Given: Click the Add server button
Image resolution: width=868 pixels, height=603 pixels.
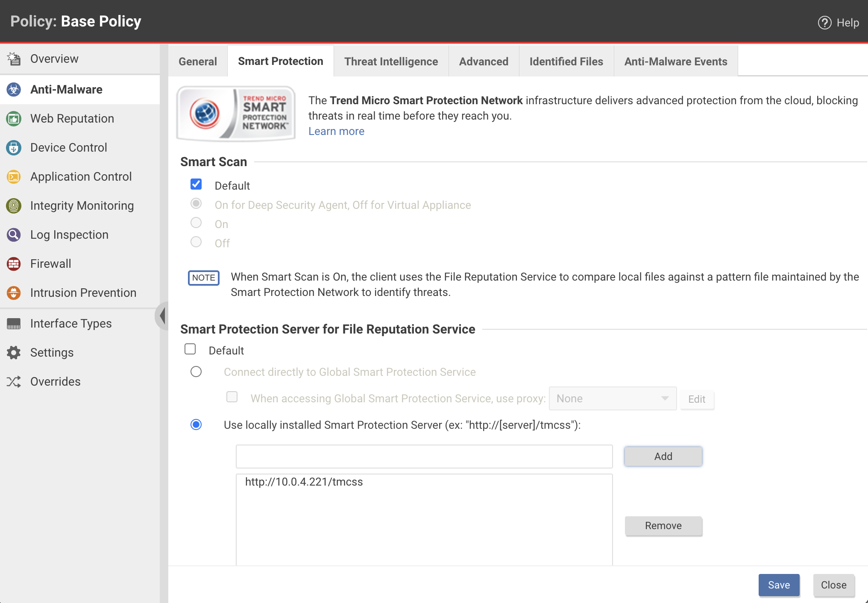Looking at the screenshot, I should point(663,457).
